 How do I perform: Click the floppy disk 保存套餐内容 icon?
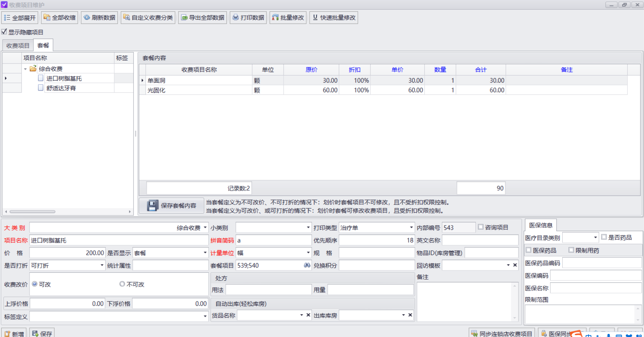coord(153,205)
